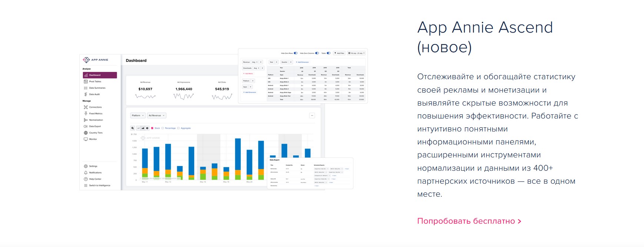Image resolution: width=644 pixels, height=247 pixels.
Task: Toggle the Hide Zero Columns switch
Action: coord(317,53)
